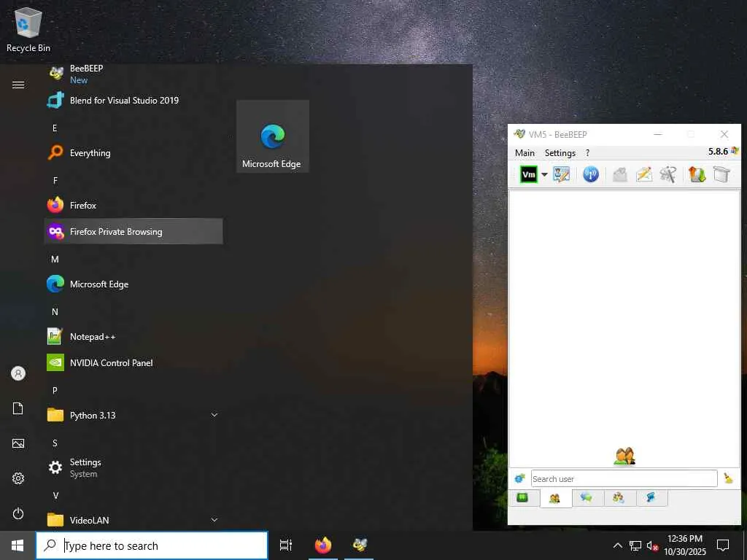
Task: Click the Power icon in Start sidebar
Action: (18, 513)
